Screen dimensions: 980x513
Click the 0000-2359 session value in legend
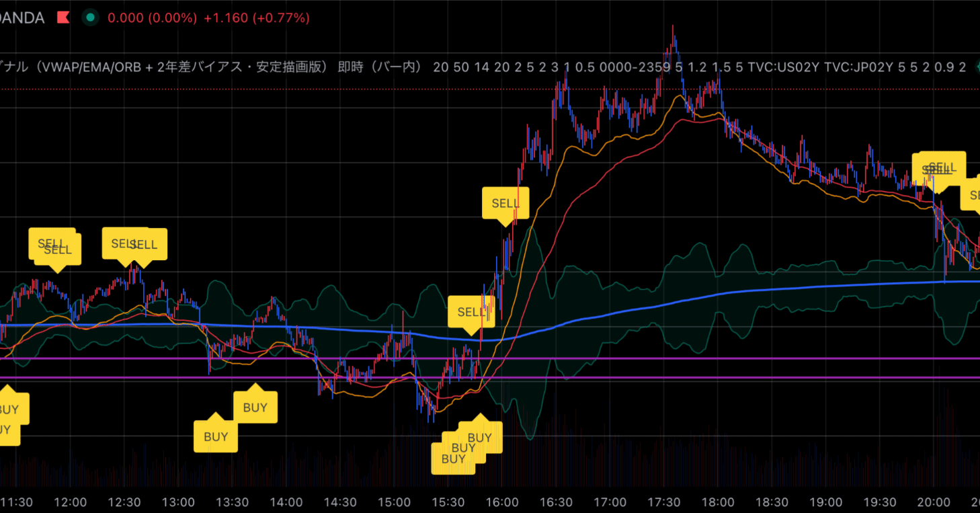(x=636, y=67)
